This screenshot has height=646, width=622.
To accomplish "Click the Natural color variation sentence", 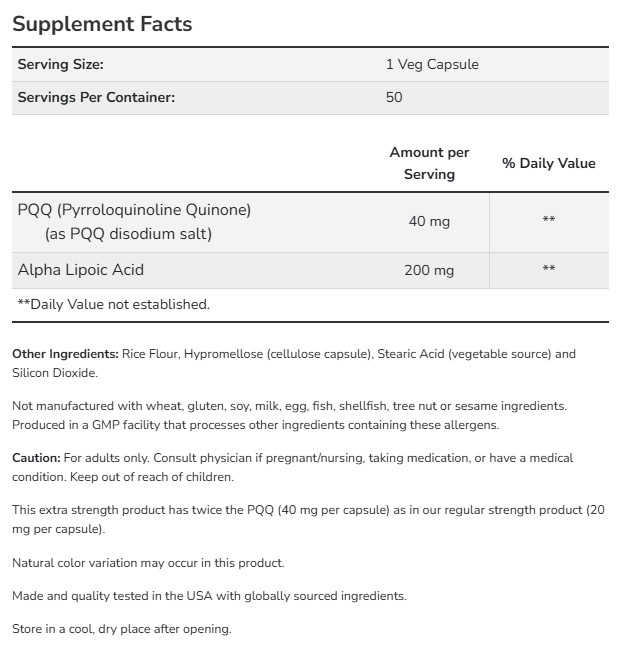I will (x=148, y=563).
